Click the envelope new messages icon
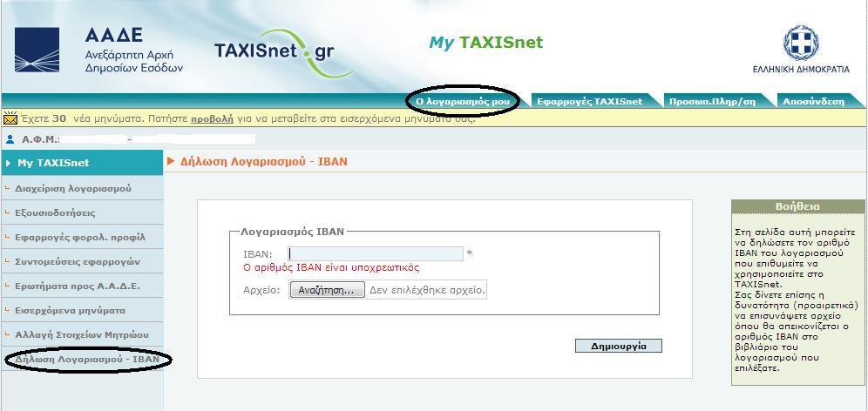868x411 pixels. 10,118
